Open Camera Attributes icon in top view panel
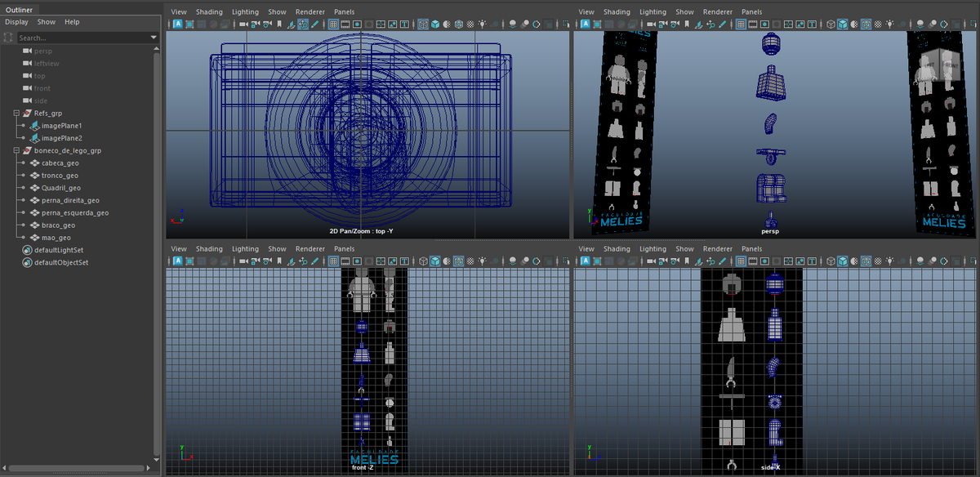980x477 pixels. pyautogui.click(x=267, y=25)
